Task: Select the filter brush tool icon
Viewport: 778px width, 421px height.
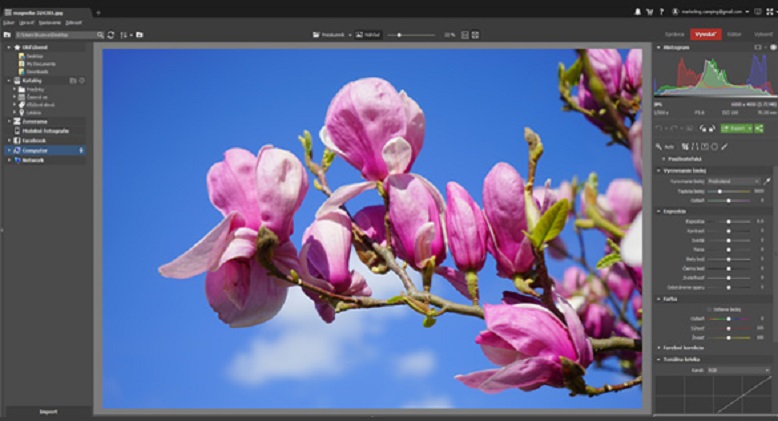Action: tap(724, 146)
